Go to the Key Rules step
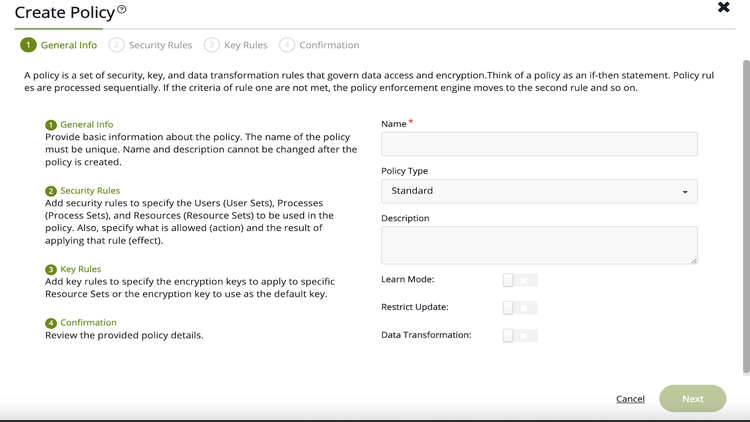 point(235,45)
